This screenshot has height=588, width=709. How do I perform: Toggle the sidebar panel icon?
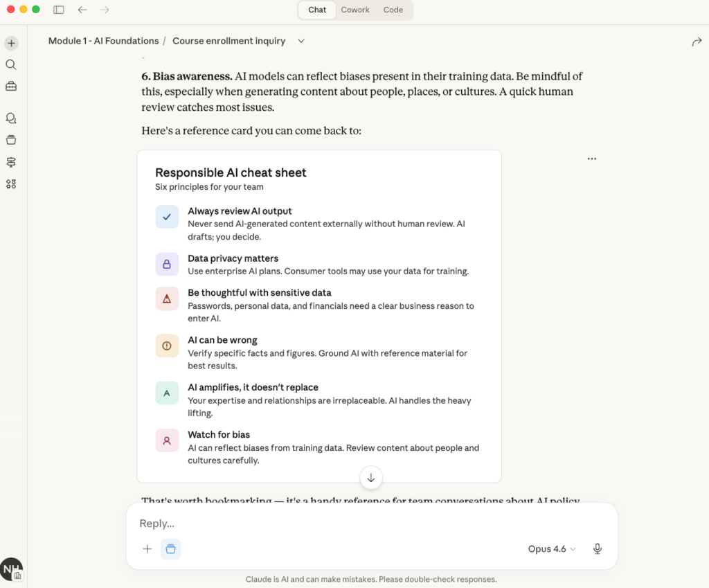[x=59, y=10]
